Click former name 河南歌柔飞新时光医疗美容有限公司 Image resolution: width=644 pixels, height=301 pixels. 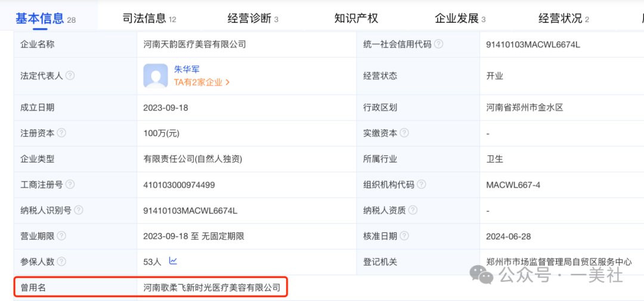click(212, 287)
